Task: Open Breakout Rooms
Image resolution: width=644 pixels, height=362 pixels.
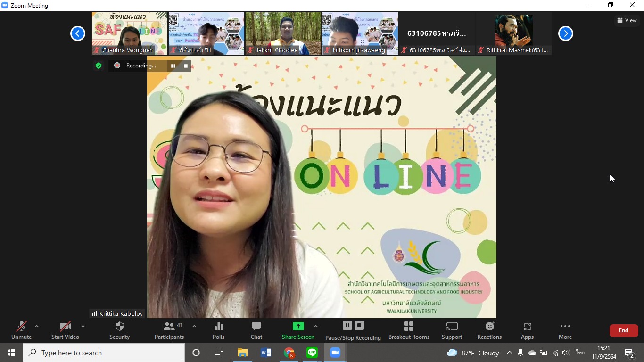Action: coord(409,330)
